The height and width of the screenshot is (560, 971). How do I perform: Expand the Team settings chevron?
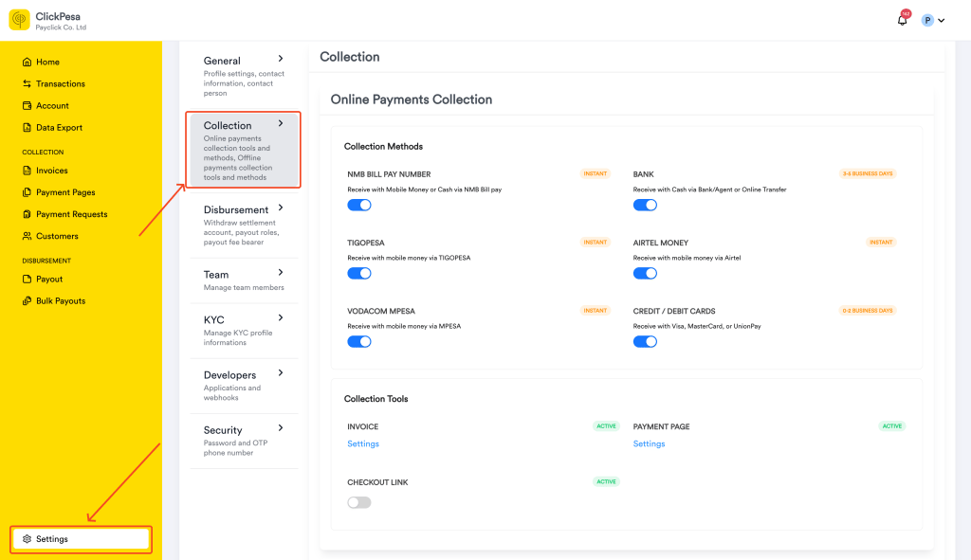click(x=281, y=272)
